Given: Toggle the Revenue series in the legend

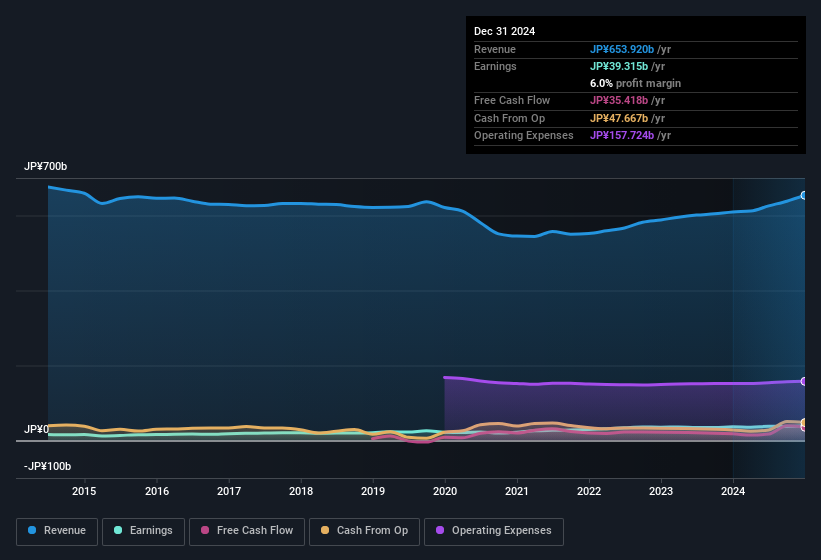Looking at the screenshot, I should [x=58, y=531].
